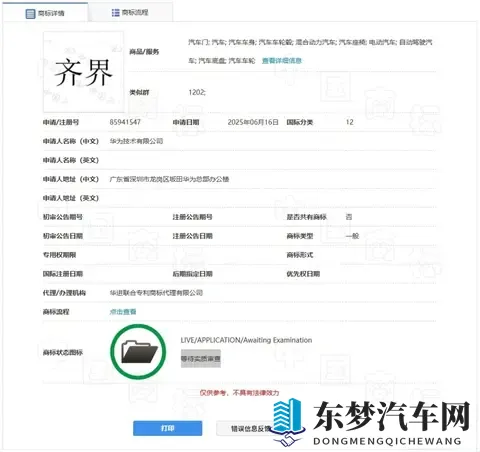Select application number 85941547
Image resolution: width=480 pixels, height=452 pixels.
pyautogui.click(x=125, y=122)
